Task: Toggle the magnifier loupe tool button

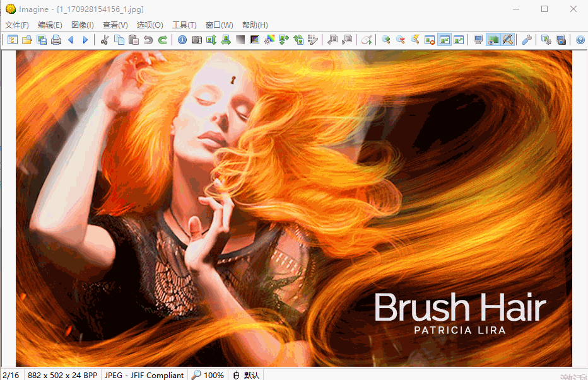Action: click(508, 40)
